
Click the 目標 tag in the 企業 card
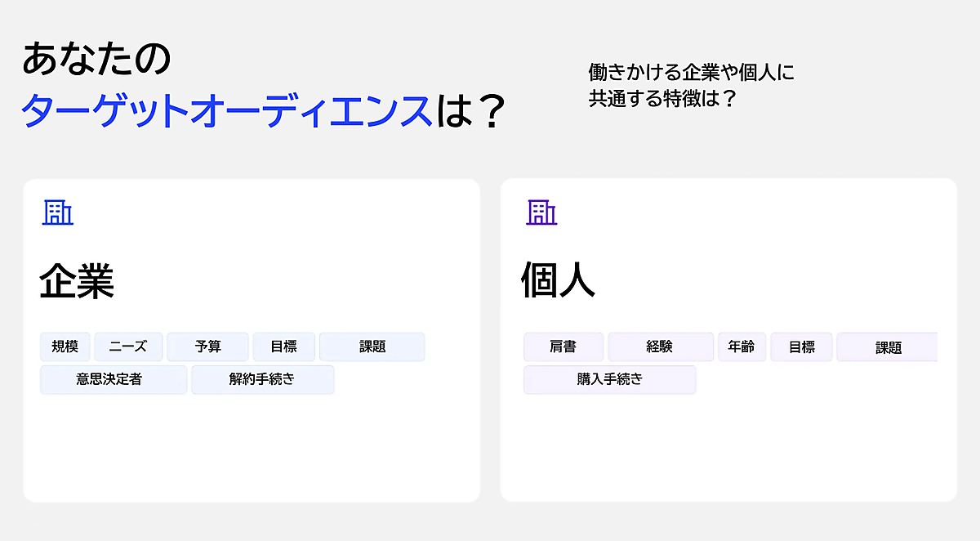tap(283, 347)
